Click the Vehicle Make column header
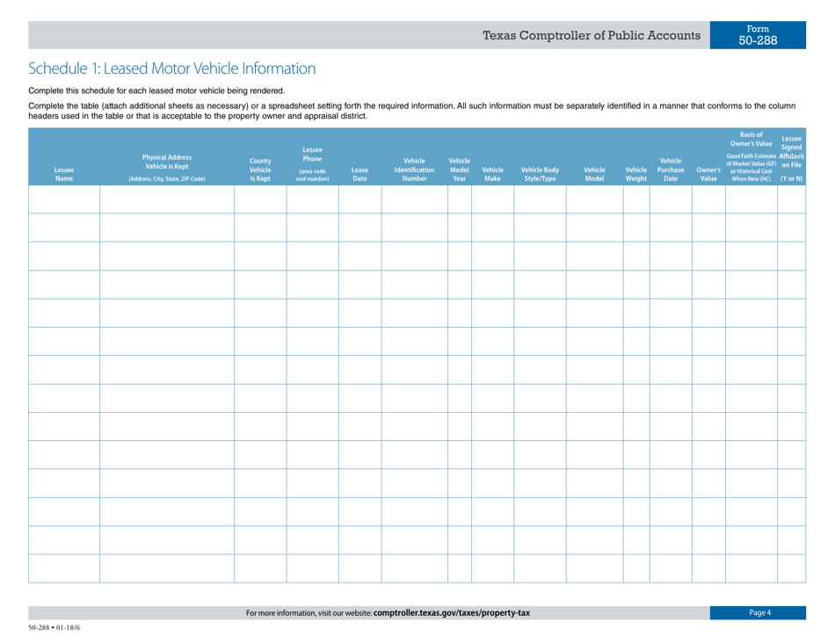This screenshot has width=835, height=644. 492,173
